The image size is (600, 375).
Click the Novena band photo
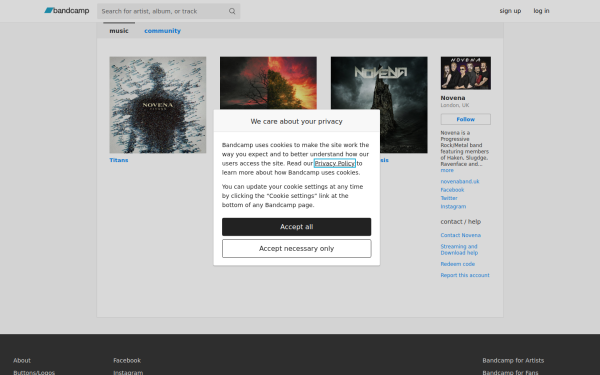[466, 73]
